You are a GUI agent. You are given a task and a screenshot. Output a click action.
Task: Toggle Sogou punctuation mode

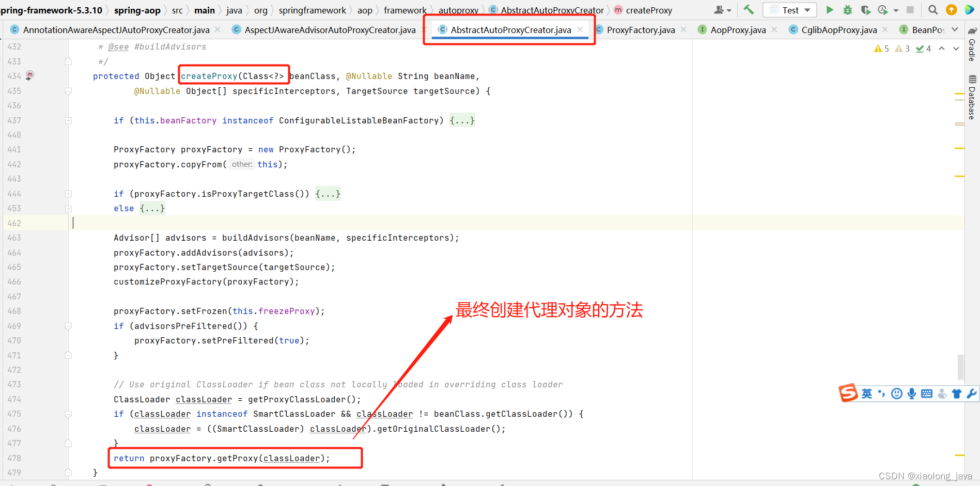click(882, 394)
